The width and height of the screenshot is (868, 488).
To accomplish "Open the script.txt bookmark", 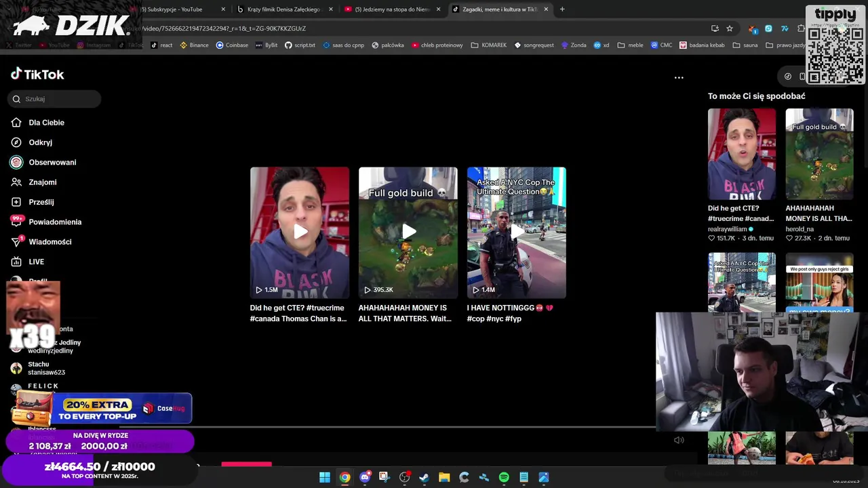I will click(300, 45).
